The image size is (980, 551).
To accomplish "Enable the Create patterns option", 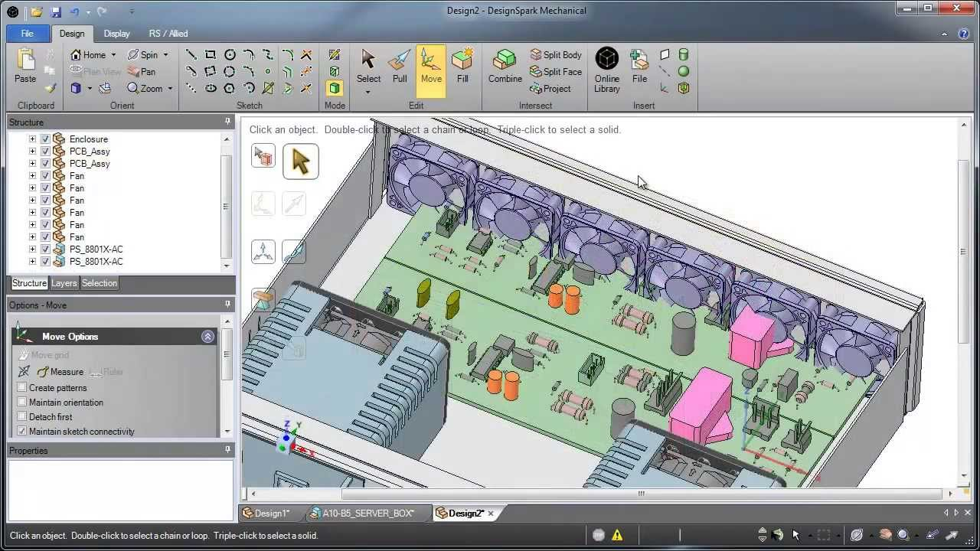I will point(22,388).
